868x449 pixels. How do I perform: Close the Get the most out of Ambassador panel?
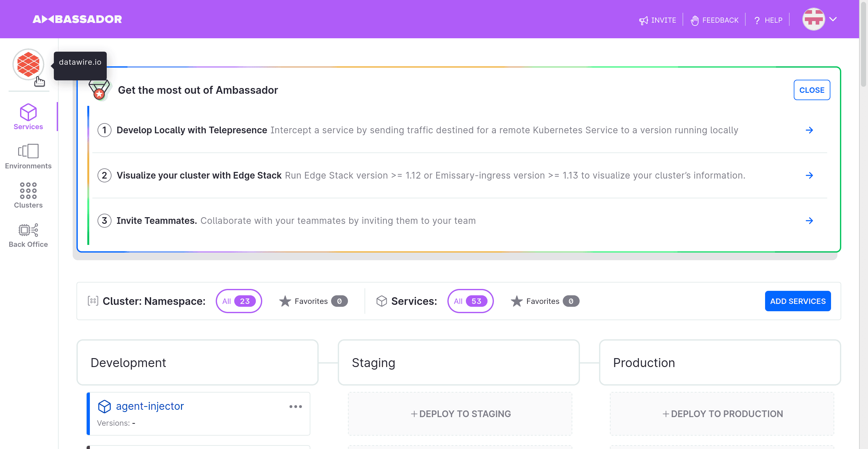(x=811, y=90)
